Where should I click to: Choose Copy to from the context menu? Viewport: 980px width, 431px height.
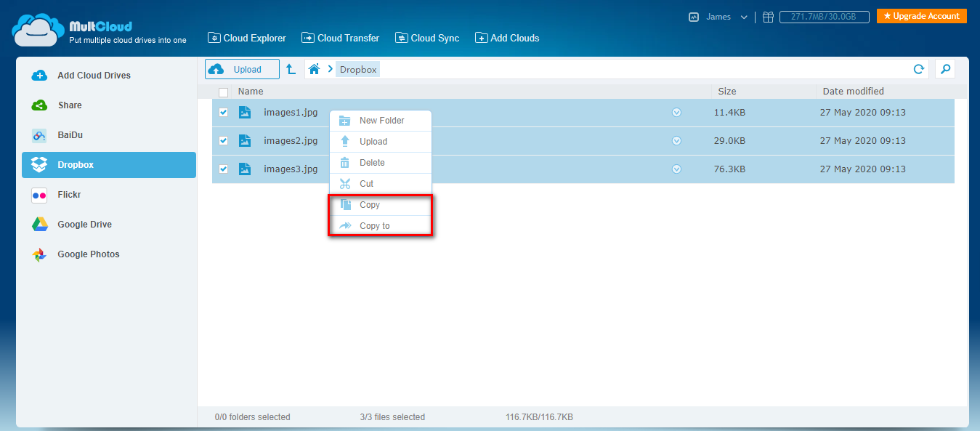381,226
